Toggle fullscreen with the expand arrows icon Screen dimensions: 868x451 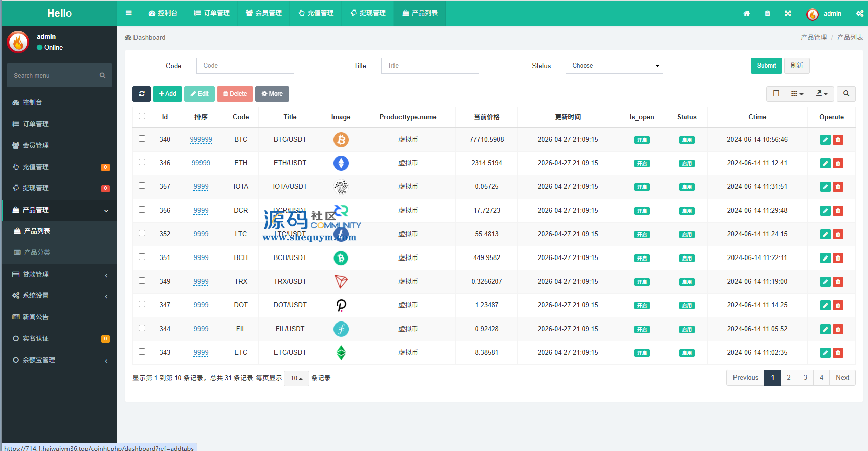click(788, 14)
